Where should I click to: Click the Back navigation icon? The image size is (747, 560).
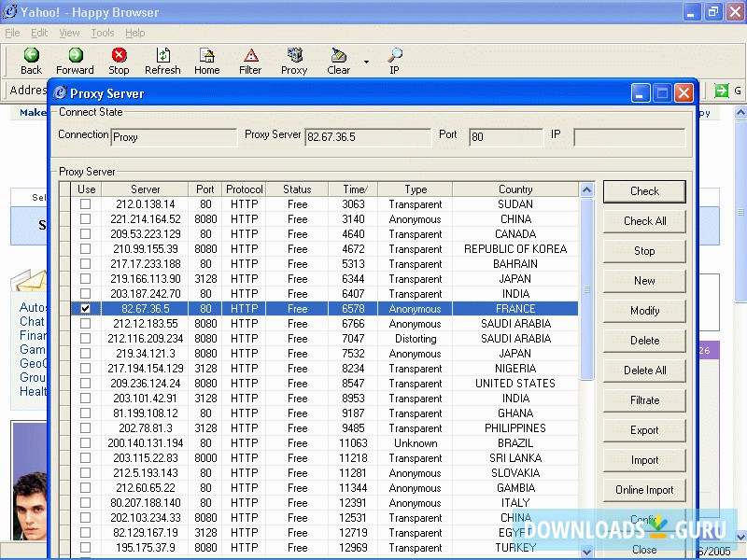point(31,56)
